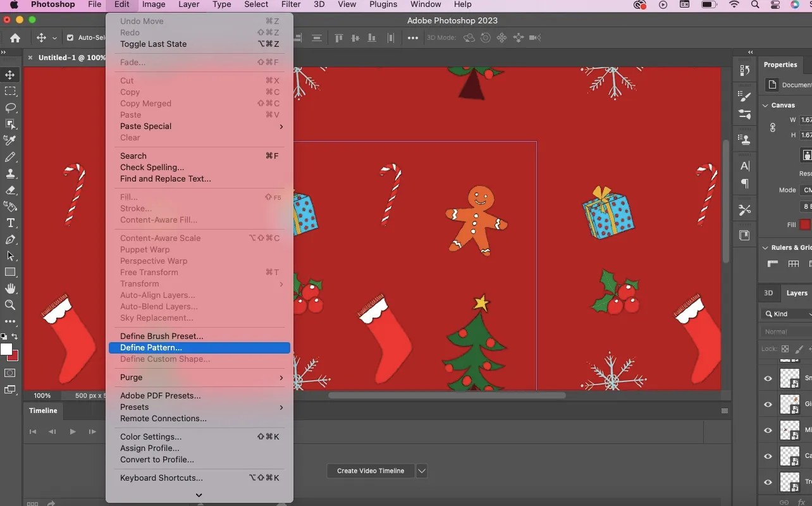The image size is (812, 506).
Task: Toggle visibility of the bottom layer
Action: [x=768, y=482]
